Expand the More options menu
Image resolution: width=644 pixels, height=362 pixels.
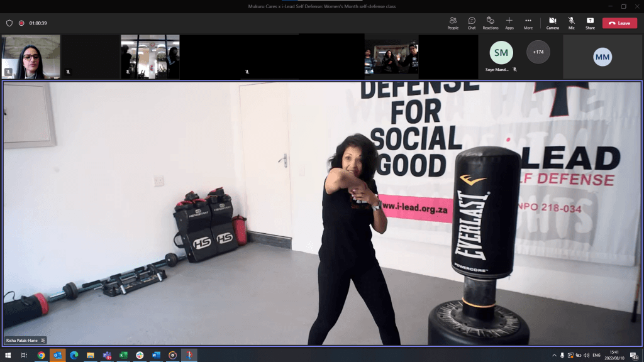click(528, 23)
